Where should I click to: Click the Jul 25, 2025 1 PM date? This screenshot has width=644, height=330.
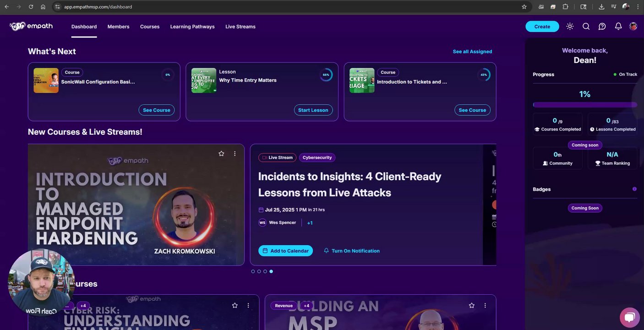[286, 210]
